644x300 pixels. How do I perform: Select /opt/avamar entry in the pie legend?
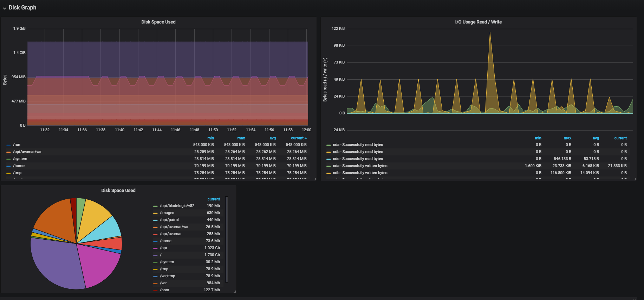click(x=170, y=234)
